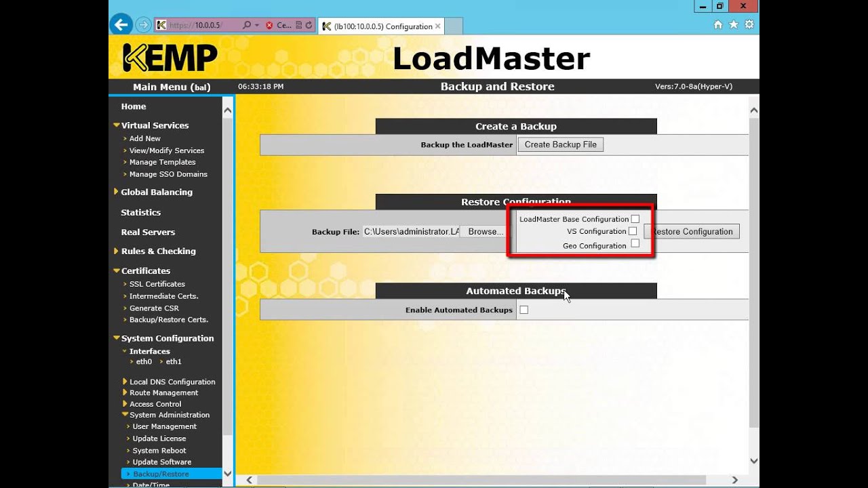Select the lb100:10.0.0.5 Configuration tab
The image size is (868, 488).
pyautogui.click(x=382, y=26)
